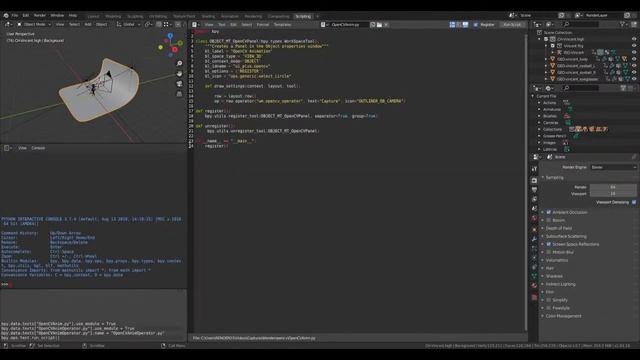Viewport: 640px width, 360px height.
Task: Enable the Motion Blur checkbox
Action: coord(549,252)
